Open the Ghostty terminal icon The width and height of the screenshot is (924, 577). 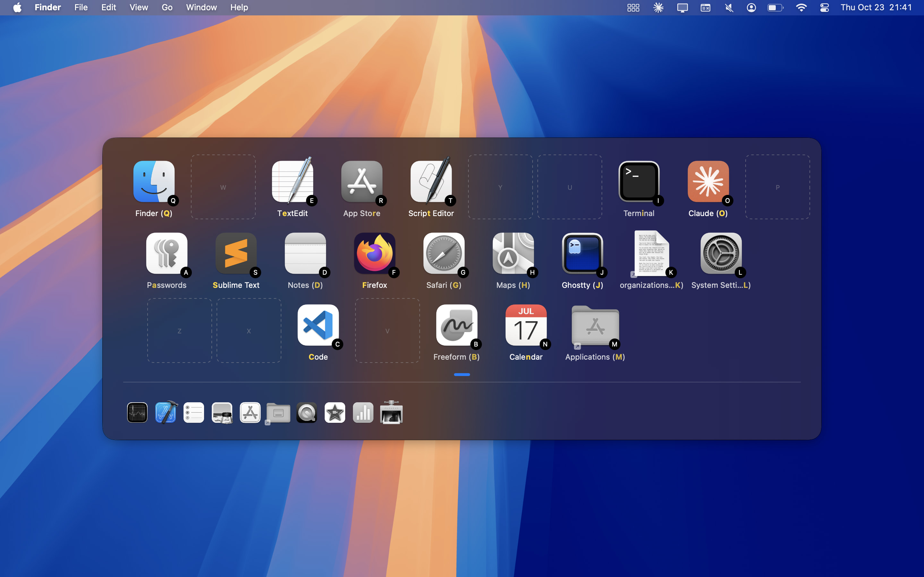(582, 253)
